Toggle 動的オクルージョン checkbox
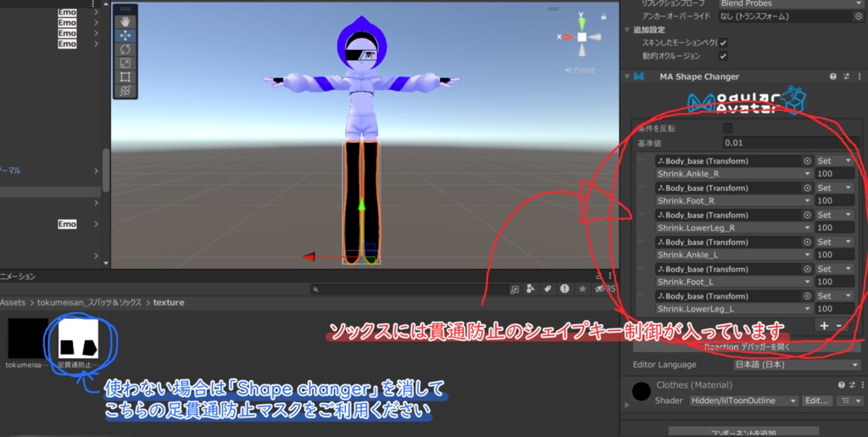 click(x=723, y=56)
